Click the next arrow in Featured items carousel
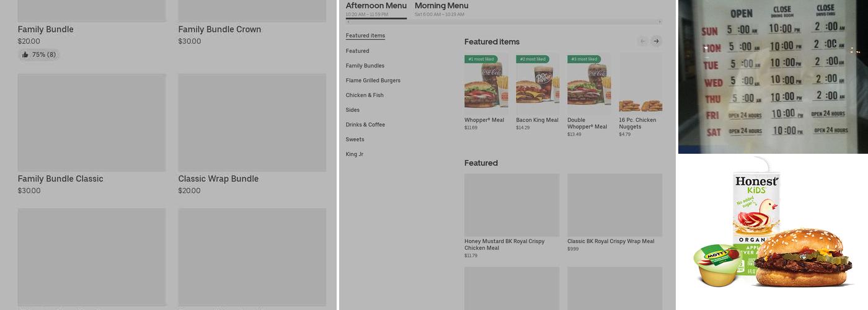This screenshot has width=868, height=310. (657, 41)
